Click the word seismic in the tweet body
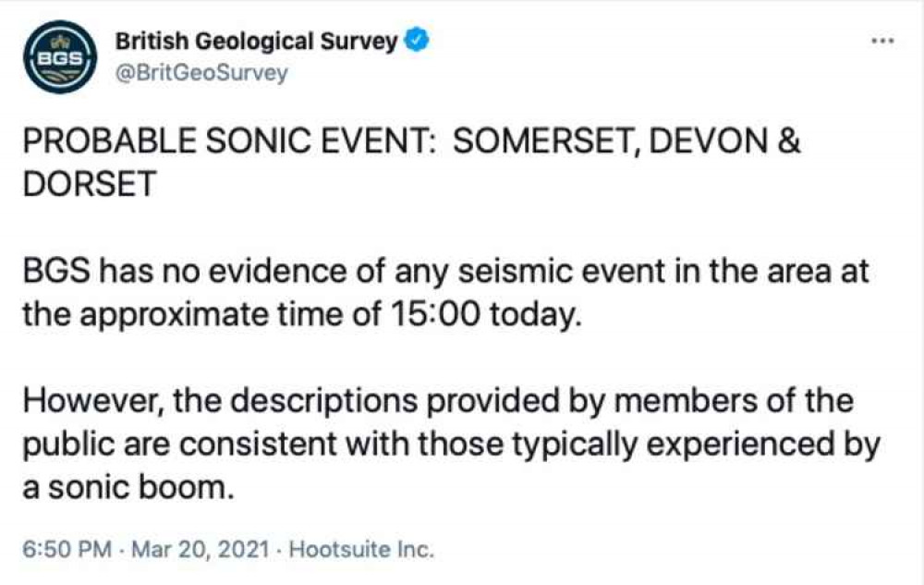 point(515,271)
